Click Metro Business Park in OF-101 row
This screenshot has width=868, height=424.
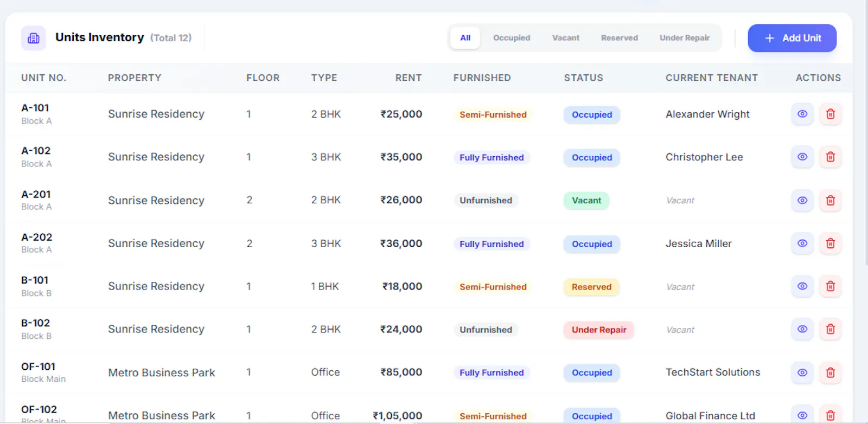(x=162, y=372)
